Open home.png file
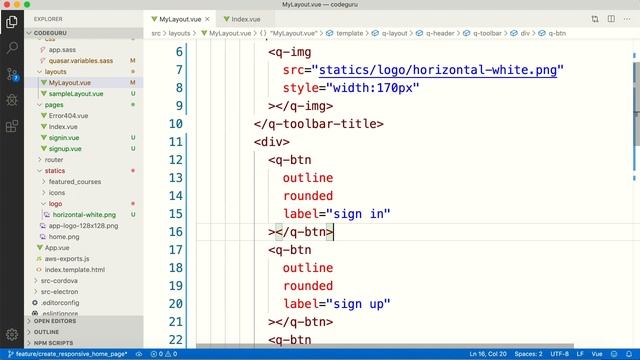This screenshot has height=360, width=640. (x=84, y=237)
